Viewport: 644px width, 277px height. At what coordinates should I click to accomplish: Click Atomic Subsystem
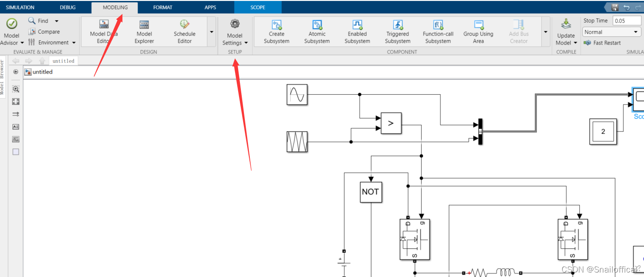tap(317, 31)
